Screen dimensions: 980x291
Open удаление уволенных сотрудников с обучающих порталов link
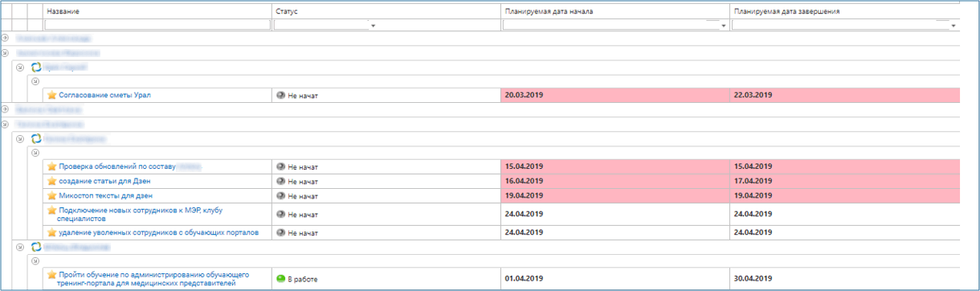(x=158, y=232)
